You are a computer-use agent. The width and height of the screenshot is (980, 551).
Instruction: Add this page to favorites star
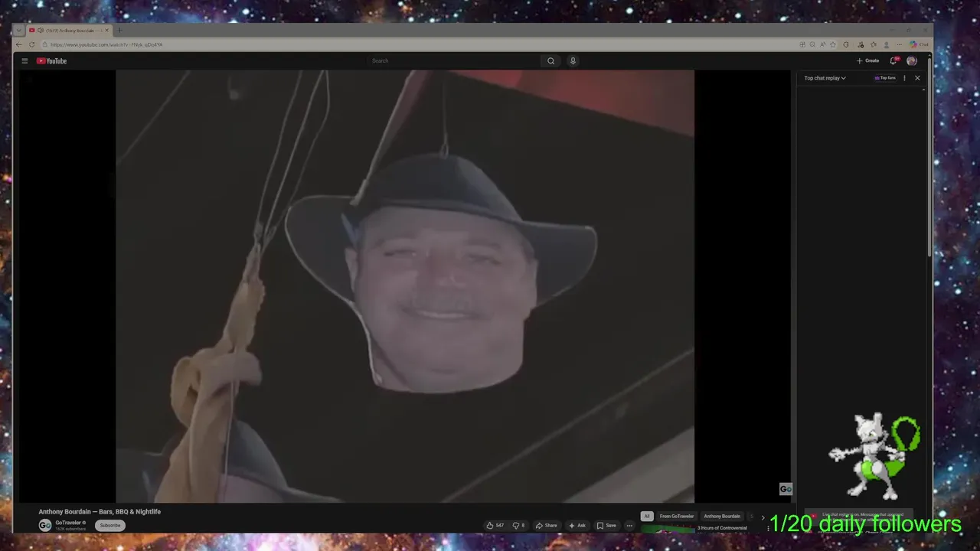point(833,44)
